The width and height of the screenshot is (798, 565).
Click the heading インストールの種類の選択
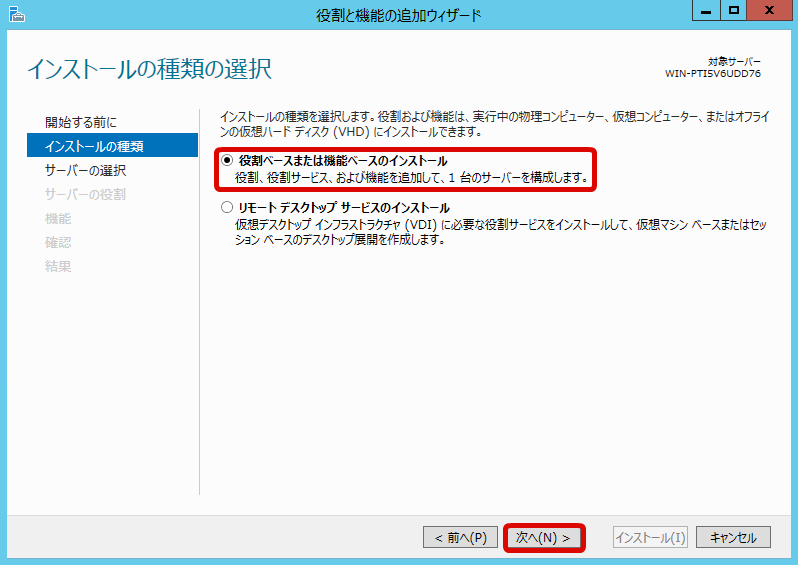click(x=149, y=69)
